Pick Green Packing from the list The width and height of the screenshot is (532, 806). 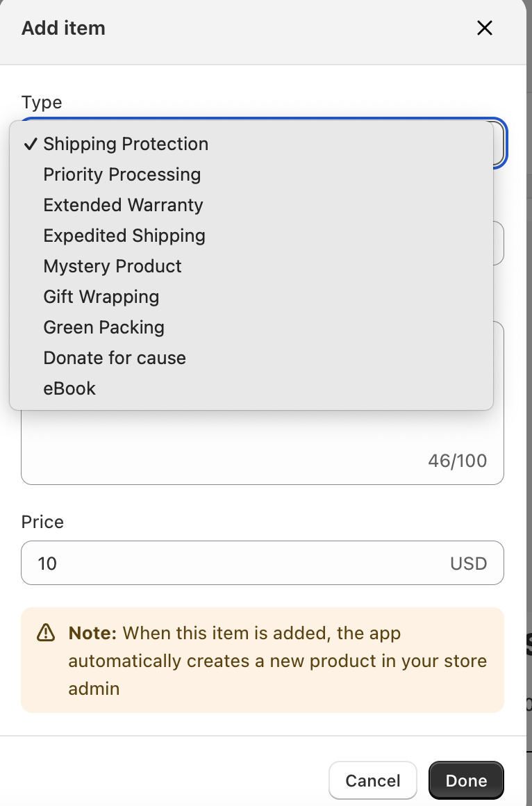(103, 327)
